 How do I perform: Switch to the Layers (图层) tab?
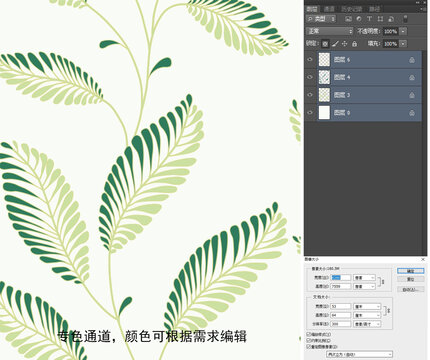pyautogui.click(x=313, y=9)
